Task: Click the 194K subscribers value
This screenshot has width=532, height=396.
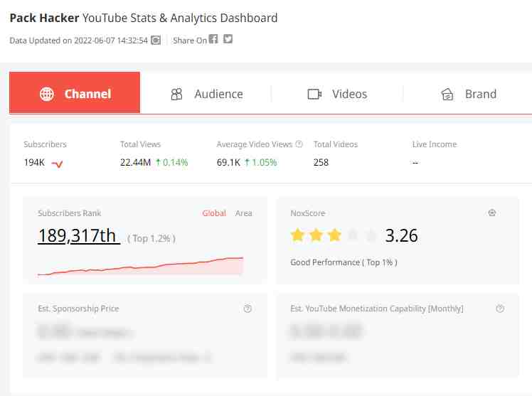Action: click(x=34, y=162)
